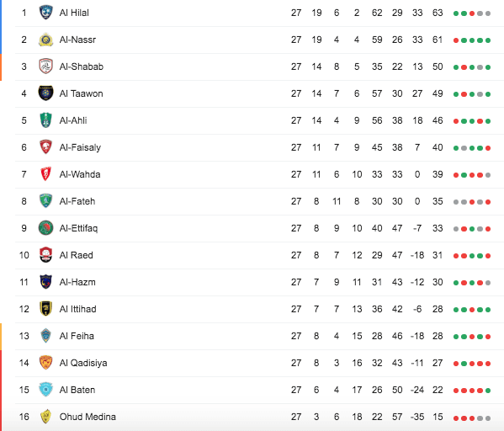
Task: Click Al-Fateh's first grey draw dot
Action: (456, 202)
